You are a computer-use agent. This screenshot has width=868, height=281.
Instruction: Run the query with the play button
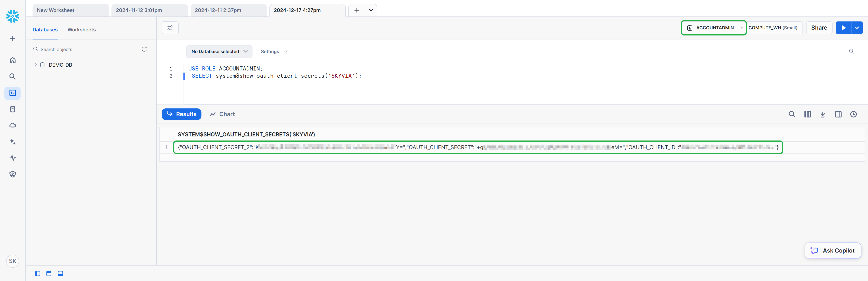[x=843, y=28]
